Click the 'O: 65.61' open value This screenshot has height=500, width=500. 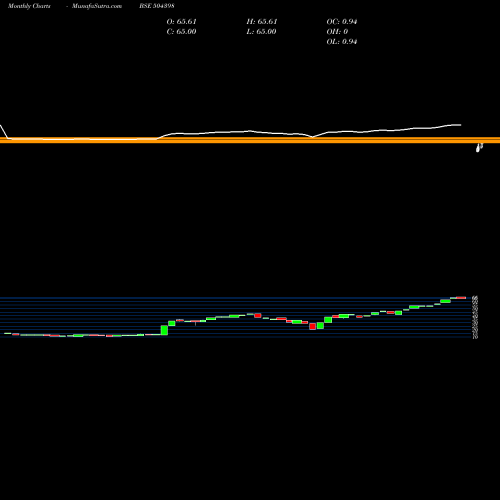click(181, 22)
